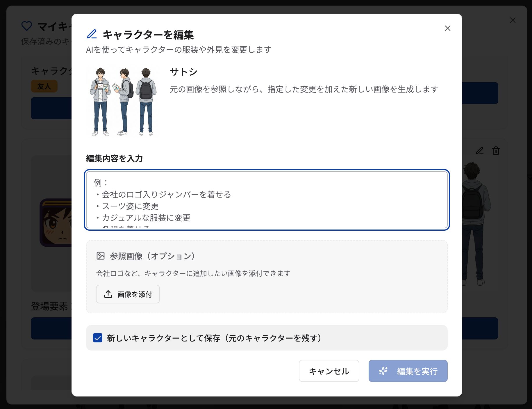Uncheck 新しいキャラクターとして保存 checkbox
The image size is (532, 409).
98,338
